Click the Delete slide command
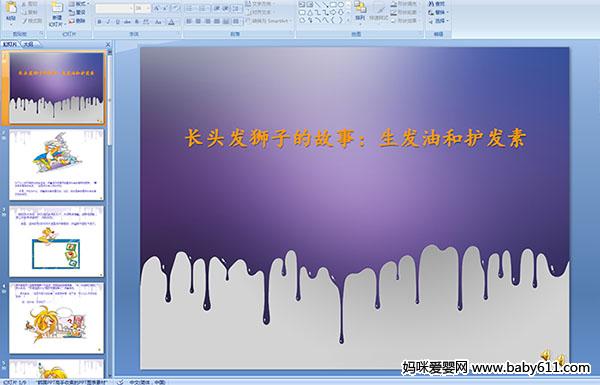This screenshot has height=385, width=600. pyautogui.click(x=77, y=21)
